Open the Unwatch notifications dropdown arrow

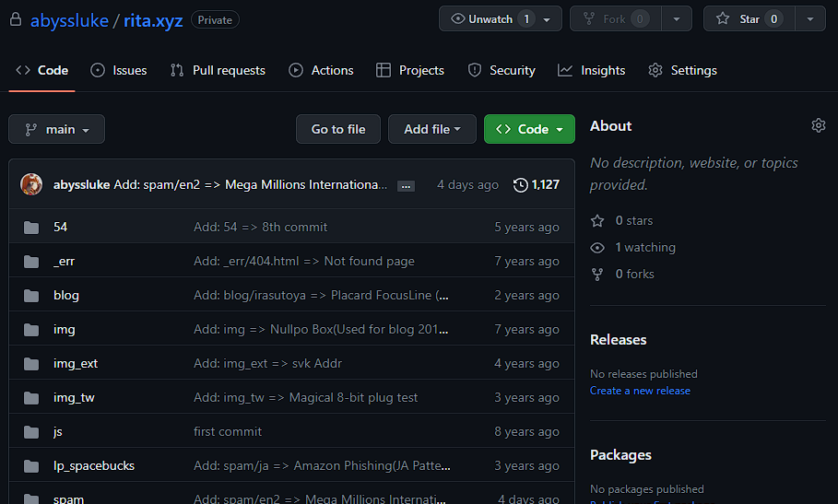547,19
